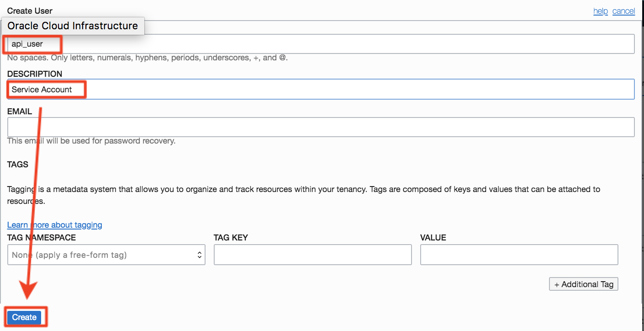Open Learn more about tagging link

point(55,225)
